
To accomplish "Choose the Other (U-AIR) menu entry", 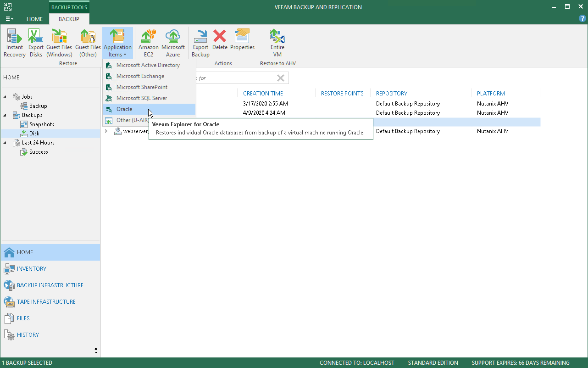I will tap(127, 120).
